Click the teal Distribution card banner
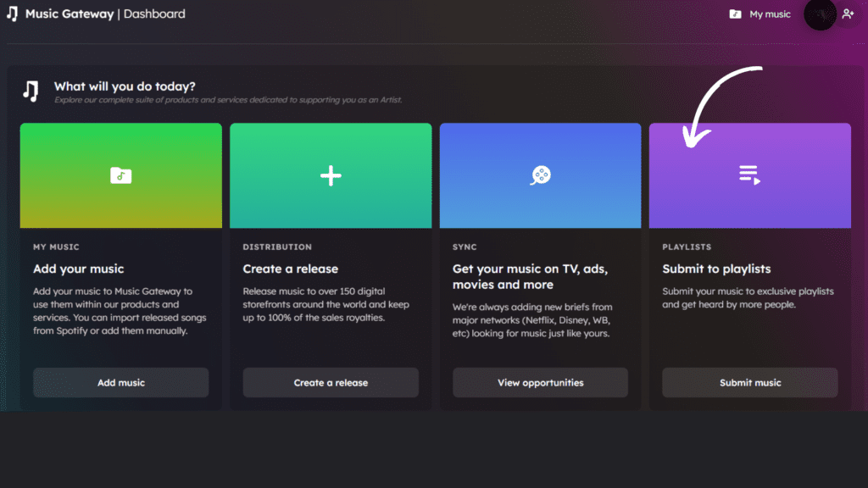The image size is (868, 488). coord(331,175)
